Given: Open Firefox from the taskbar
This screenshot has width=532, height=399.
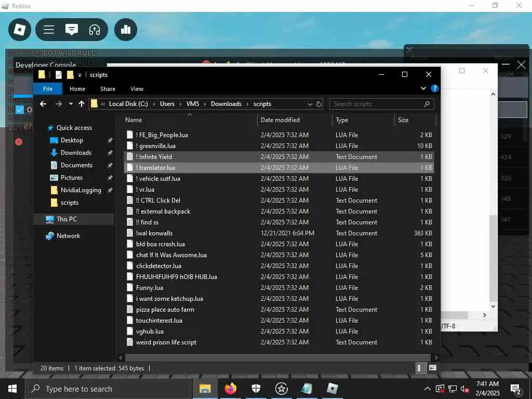Looking at the screenshot, I should [x=230, y=389].
